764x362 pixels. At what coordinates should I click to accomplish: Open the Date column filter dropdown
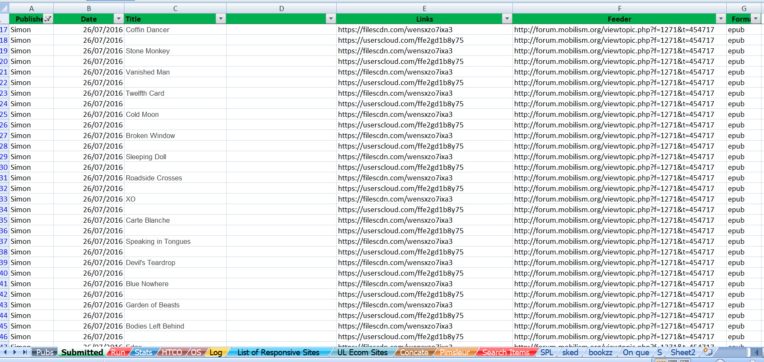tap(119, 19)
